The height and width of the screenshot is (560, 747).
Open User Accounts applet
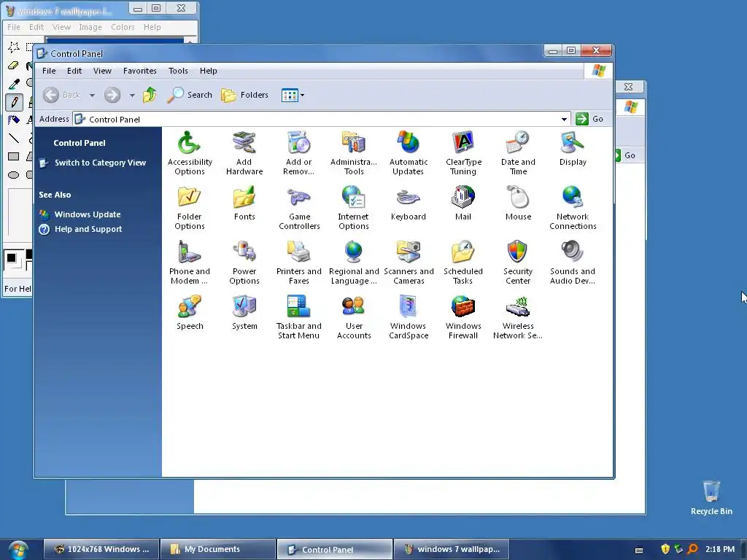(x=354, y=318)
